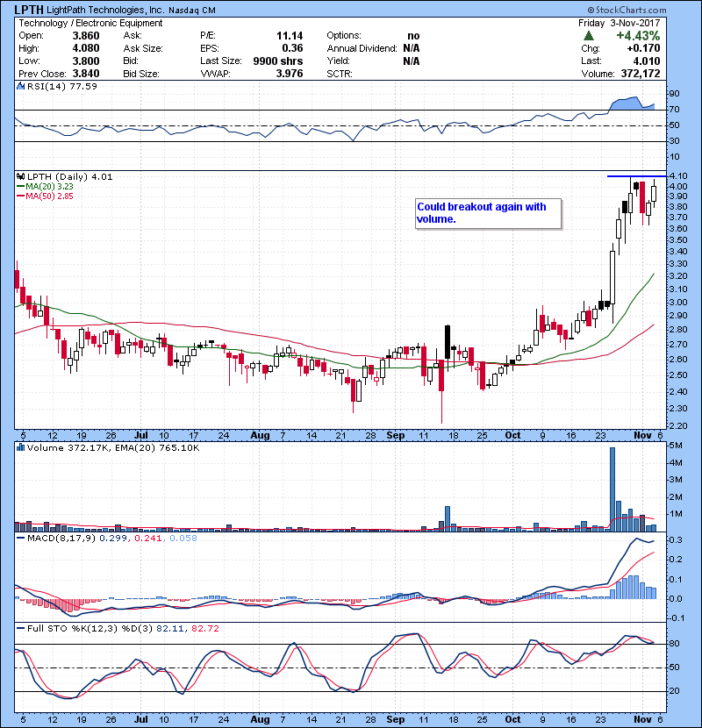The width and height of the screenshot is (702, 728).
Task: Click the Nasdaq CM exchange label
Action: (192, 11)
